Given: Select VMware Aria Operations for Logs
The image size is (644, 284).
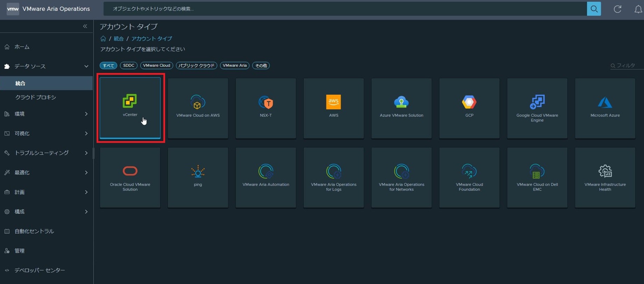Looking at the screenshot, I should coord(334,177).
